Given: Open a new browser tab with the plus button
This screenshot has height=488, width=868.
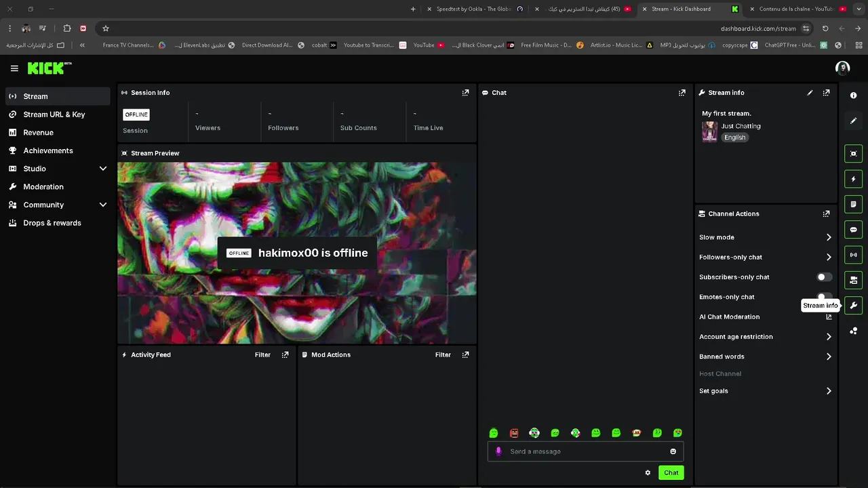Looking at the screenshot, I should tap(413, 9).
